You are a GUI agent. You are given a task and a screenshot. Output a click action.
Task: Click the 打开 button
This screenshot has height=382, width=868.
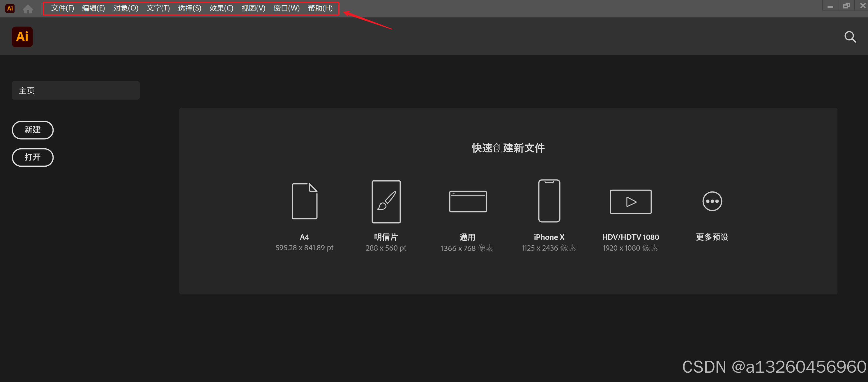(x=33, y=157)
